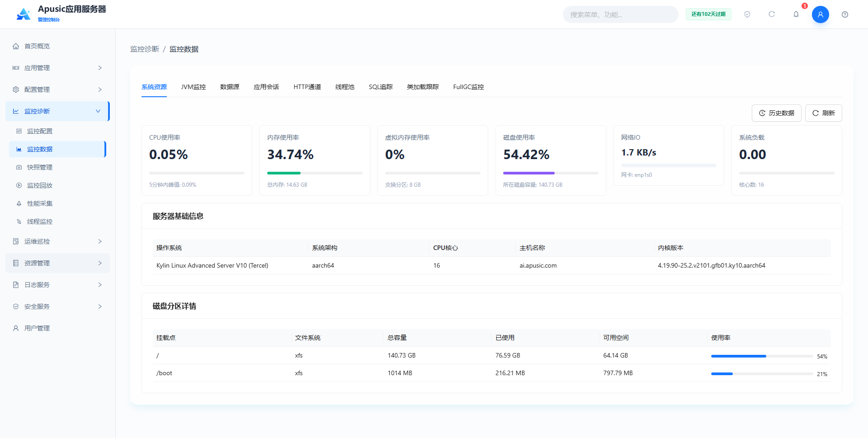Open 用户管理 in the sidebar
This screenshot has height=438, width=868.
pyautogui.click(x=57, y=328)
